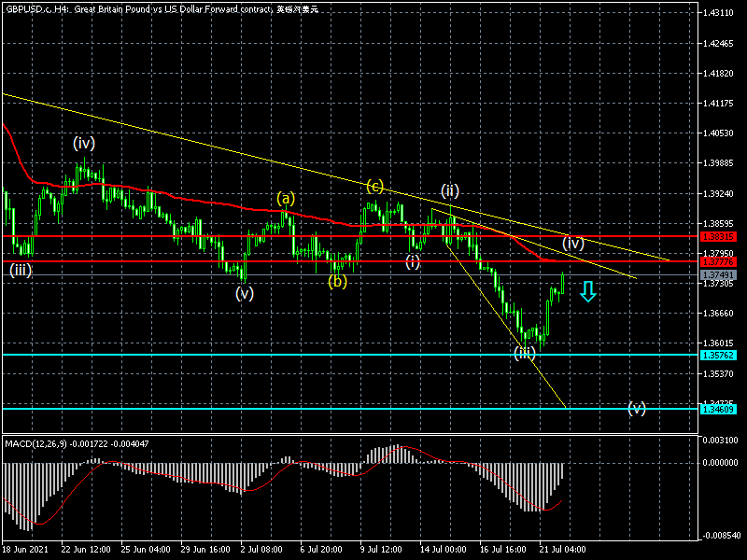Click the yellow (a) wave label
747x560 pixels.
[x=286, y=198]
